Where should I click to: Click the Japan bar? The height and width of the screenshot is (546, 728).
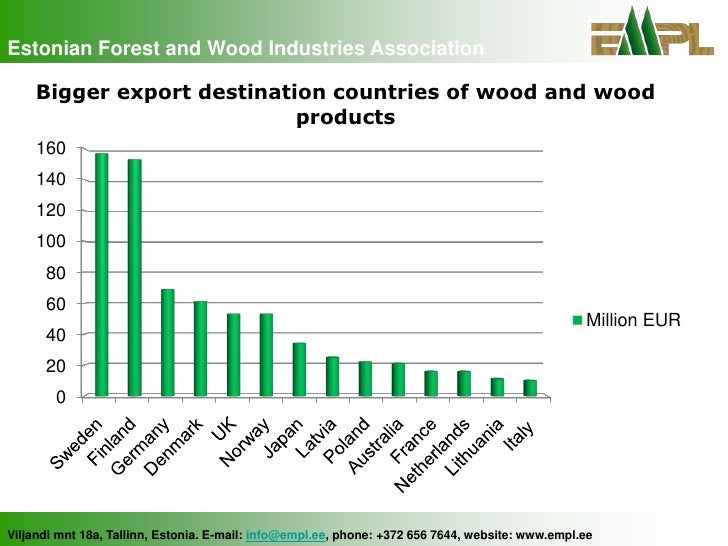tap(299, 370)
